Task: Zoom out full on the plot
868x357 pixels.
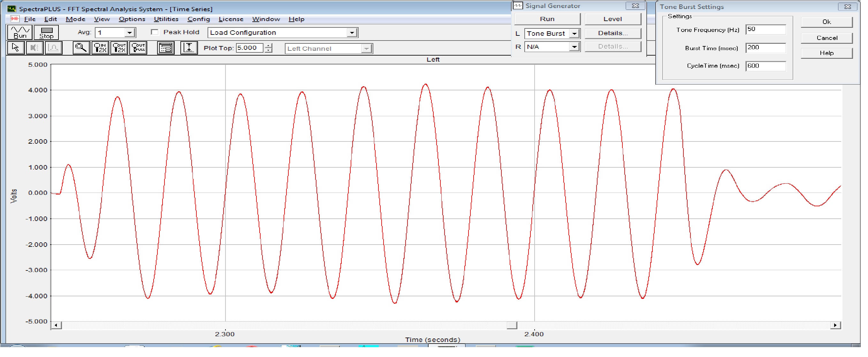Action: tap(139, 48)
